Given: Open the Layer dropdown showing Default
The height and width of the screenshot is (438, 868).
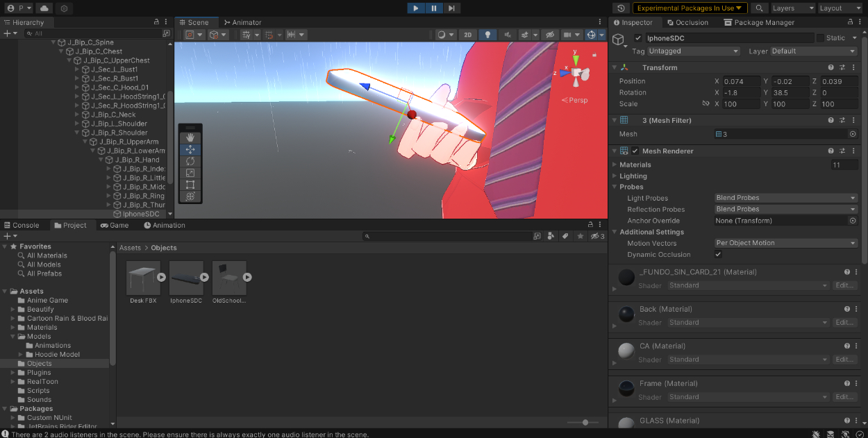Looking at the screenshot, I should 813,51.
